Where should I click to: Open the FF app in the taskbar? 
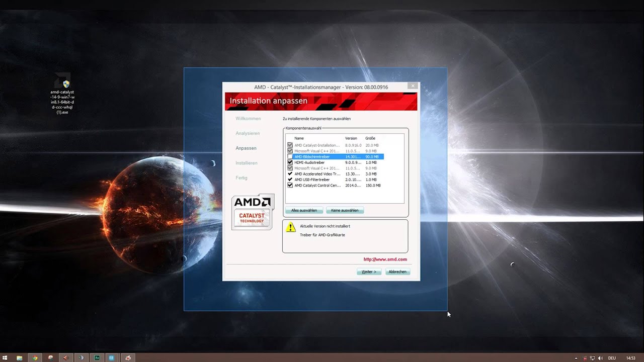(112, 358)
